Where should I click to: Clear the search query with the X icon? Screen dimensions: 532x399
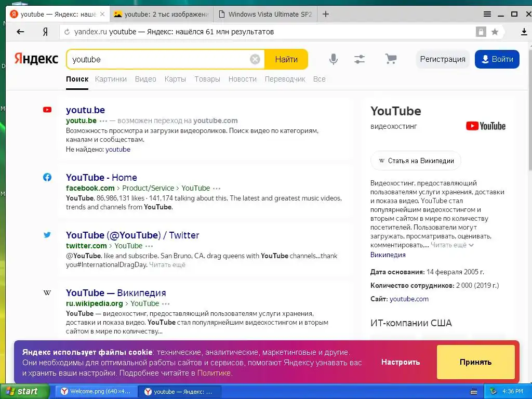coord(255,59)
